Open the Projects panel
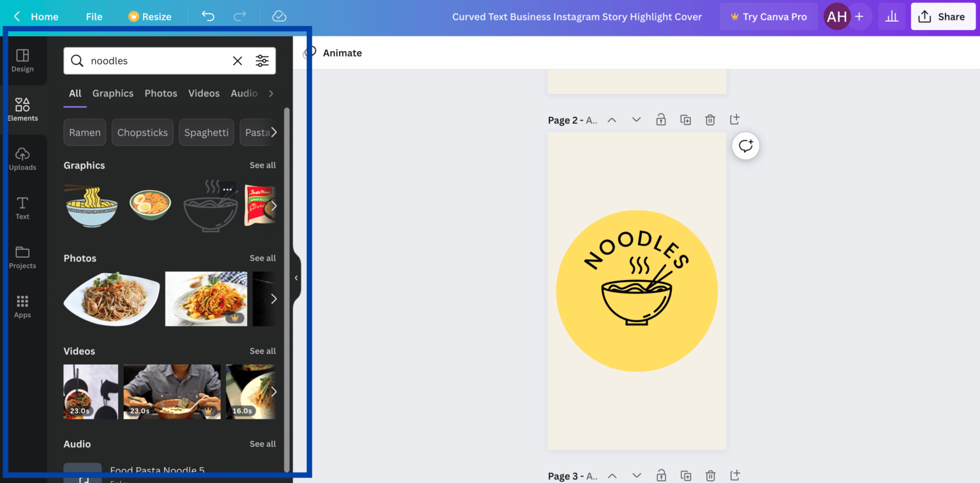The width and height of the screenshot is (980, 483). tap(22, 256)
